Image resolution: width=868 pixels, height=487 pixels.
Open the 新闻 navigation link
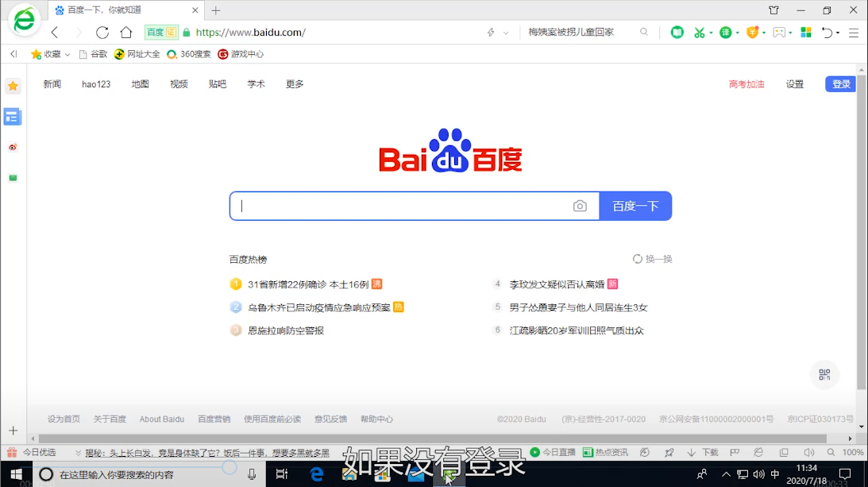tap(52, 84)
